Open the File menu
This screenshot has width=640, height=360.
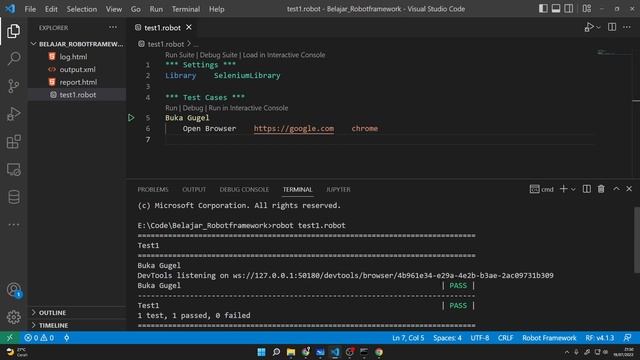tap(30, 9)
